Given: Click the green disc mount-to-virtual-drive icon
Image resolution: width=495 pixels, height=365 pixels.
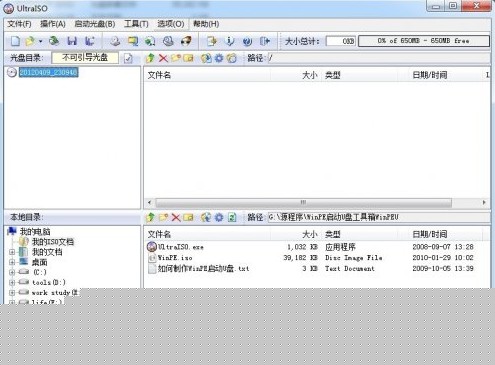Looking at the screenshot, I should (150, 41).
